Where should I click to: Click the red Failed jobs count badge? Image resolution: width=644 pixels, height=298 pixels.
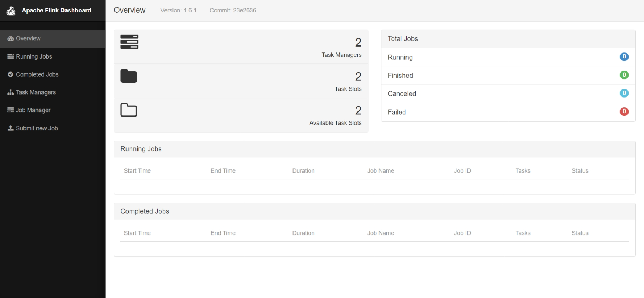click(x=624, y=111)
